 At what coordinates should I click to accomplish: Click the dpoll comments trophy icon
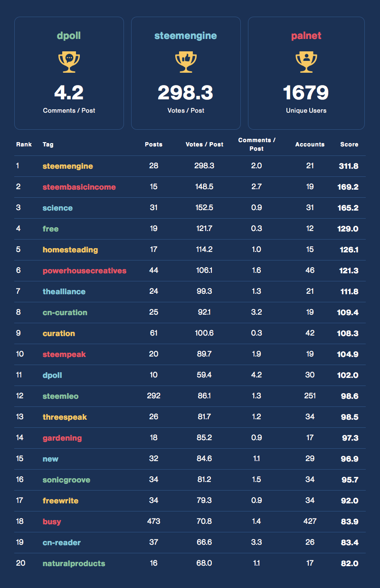click(69, 62)
